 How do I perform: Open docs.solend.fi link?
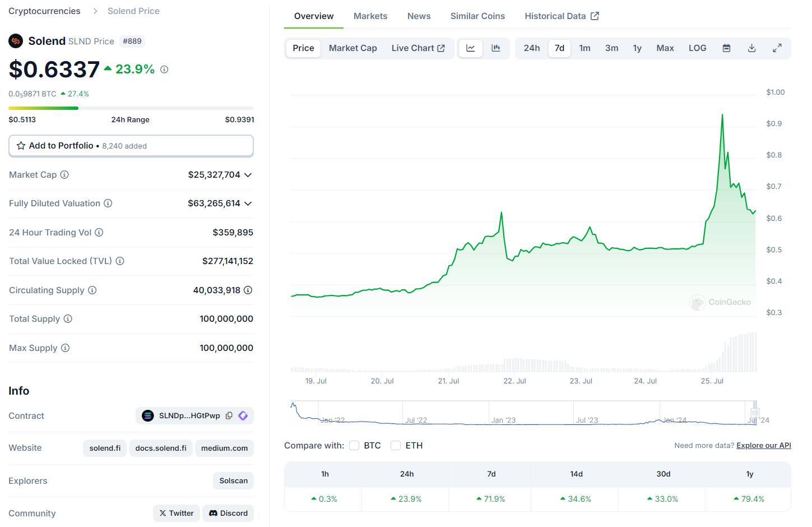click(x=161, y=449)
